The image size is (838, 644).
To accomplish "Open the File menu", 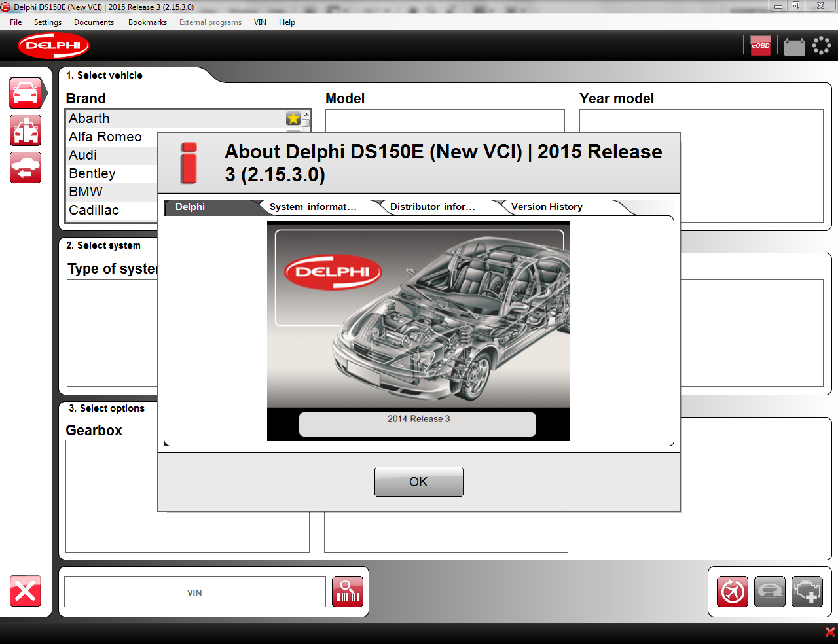I will (x=16, y=22).
